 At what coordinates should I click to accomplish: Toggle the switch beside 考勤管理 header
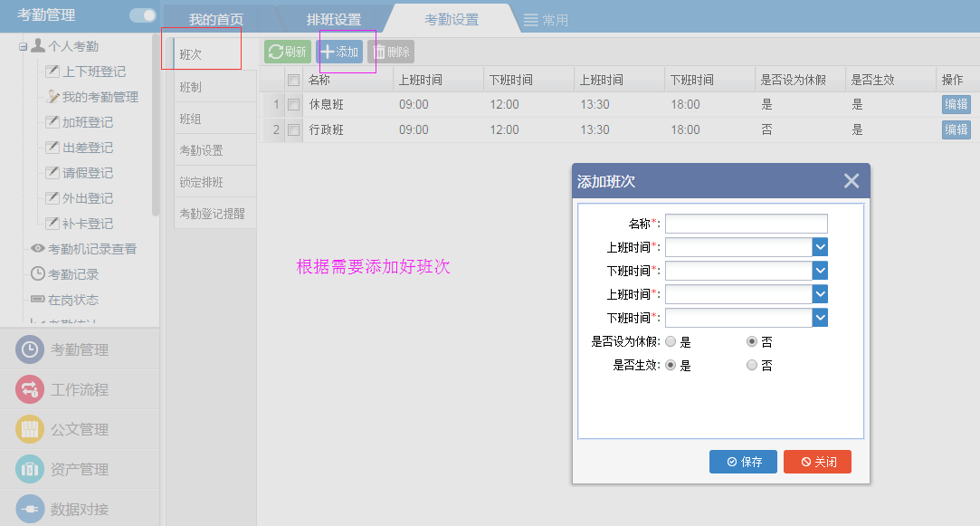(x=142, y=15)
